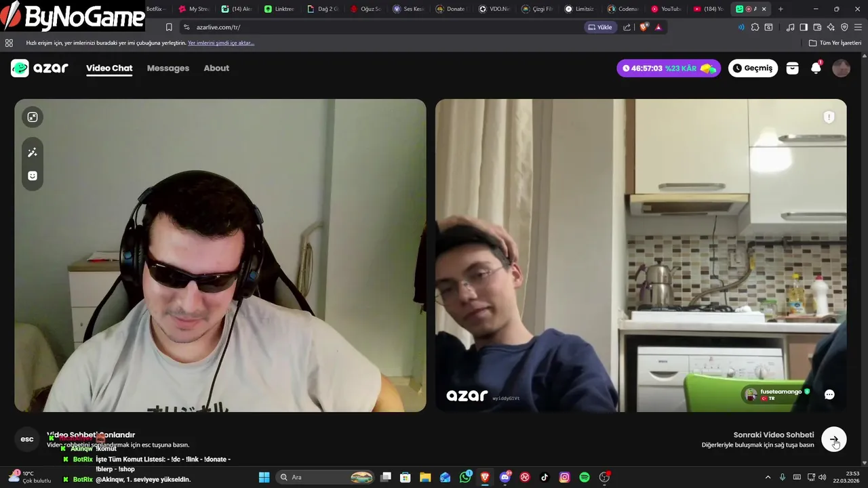Open the Windows Start menu
The image size is (868, 488).
click(x=264, y=477)
